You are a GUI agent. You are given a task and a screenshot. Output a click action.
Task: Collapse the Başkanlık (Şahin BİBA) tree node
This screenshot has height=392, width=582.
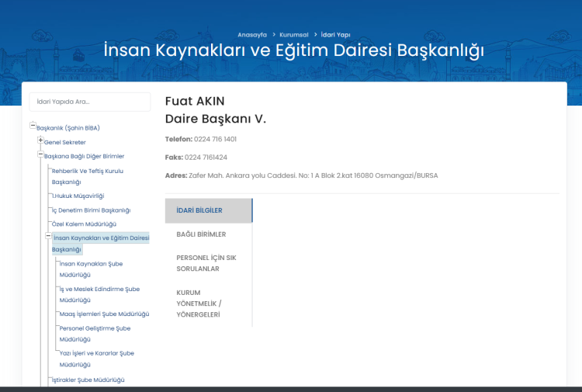(x=33, y=126)
